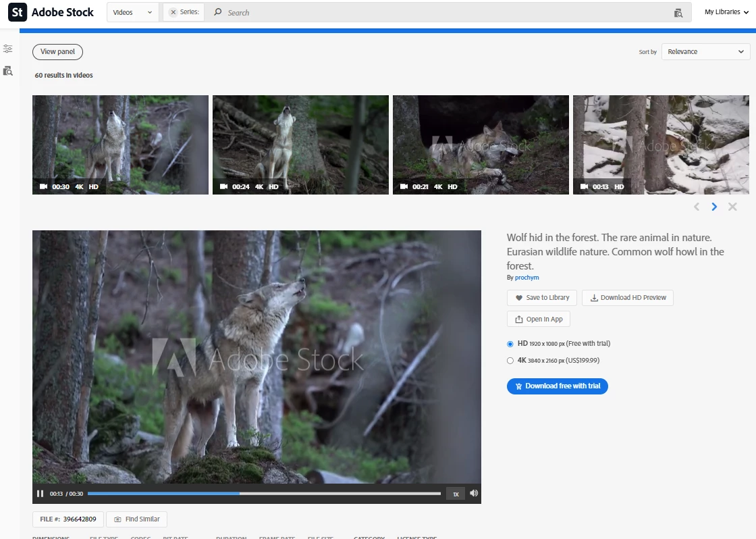The height and width of the screenshot is (539, 756).
Task: Pause the video playback
Action: [x=40, y=494]
